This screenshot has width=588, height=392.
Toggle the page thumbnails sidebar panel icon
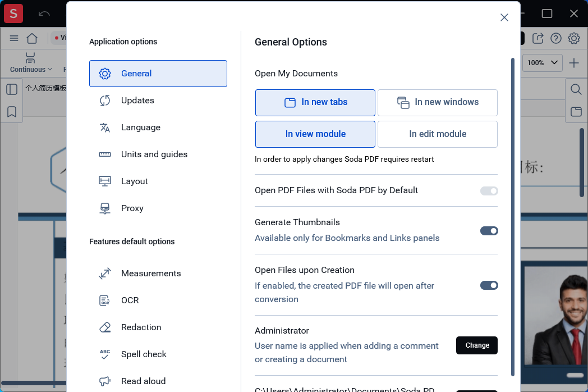pos(12,89)
